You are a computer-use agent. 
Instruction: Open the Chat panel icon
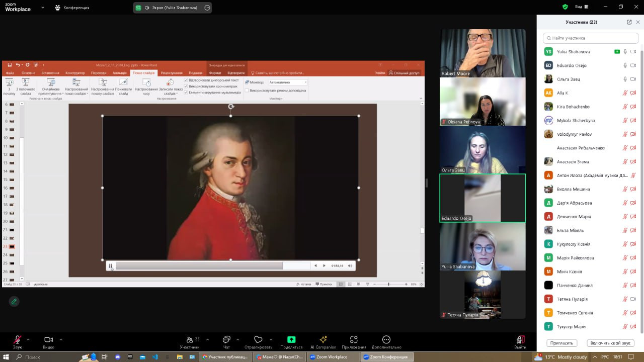[226, 340]
